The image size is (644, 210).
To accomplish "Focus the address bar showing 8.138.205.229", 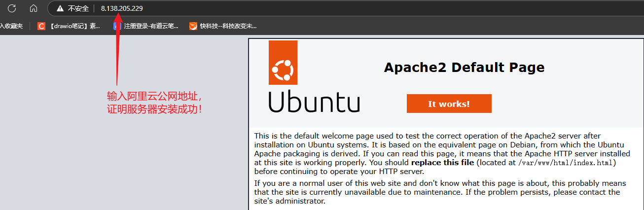I will (345, 8).
